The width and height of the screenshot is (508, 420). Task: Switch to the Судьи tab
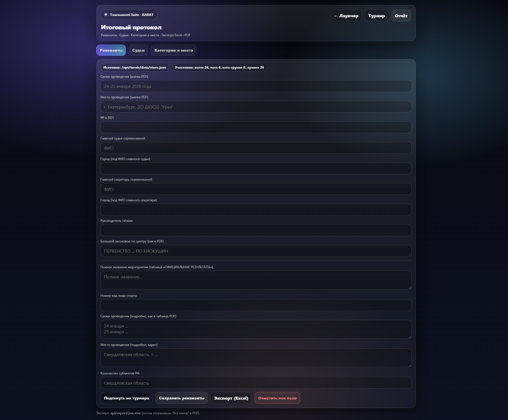coord(138,50)
